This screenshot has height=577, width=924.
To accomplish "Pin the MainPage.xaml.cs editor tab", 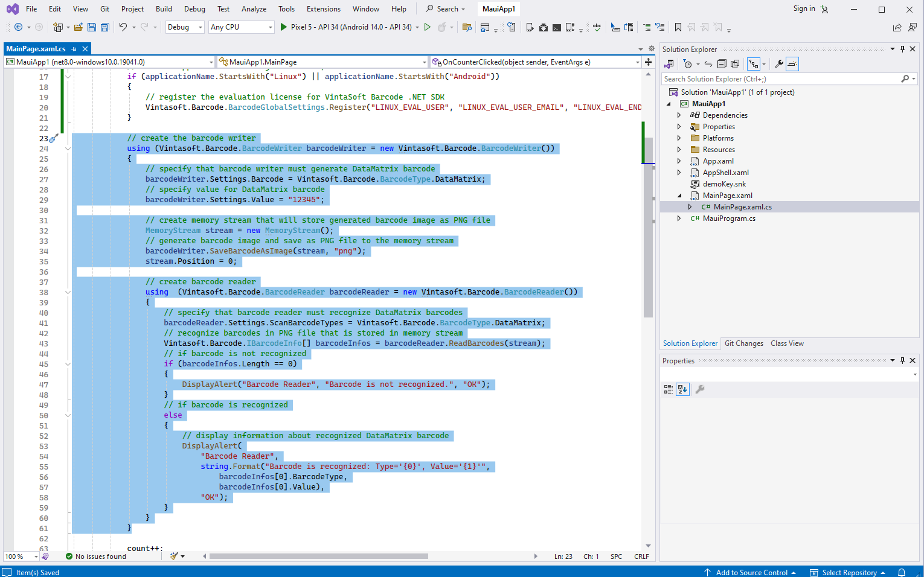I will pyautogui.click(x=74, y=49).
